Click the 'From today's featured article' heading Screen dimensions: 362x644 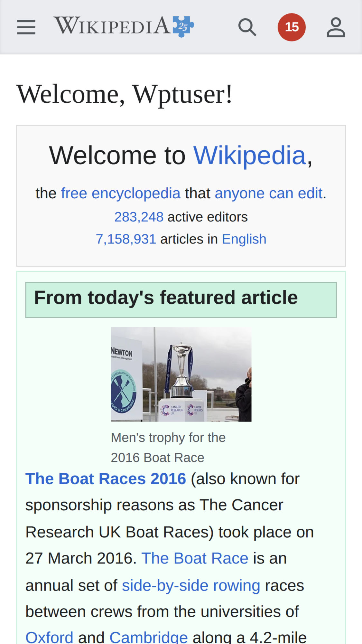(166, 298)
